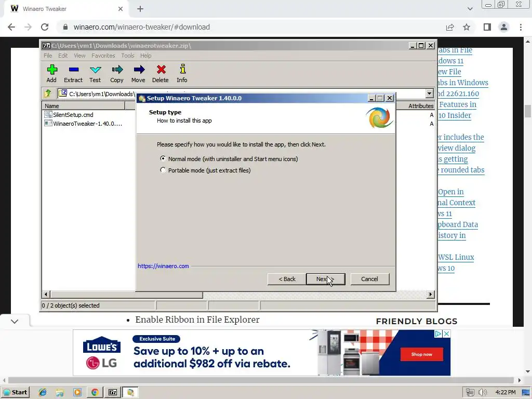
Task: Close the Lowe's advertisement with X
Action: tap(447, 334)
